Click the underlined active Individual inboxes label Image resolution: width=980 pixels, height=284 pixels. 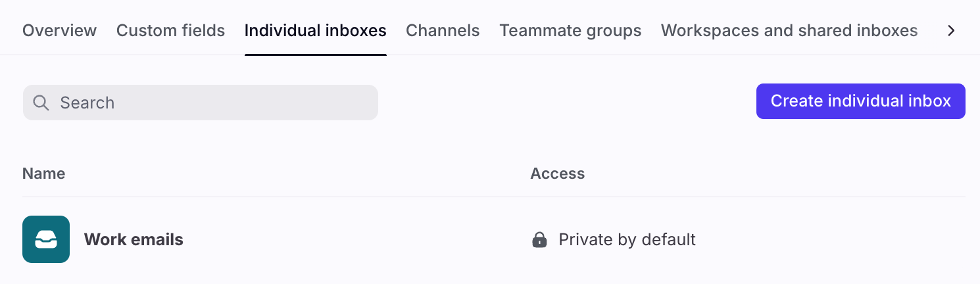pyautogui.click(x=315, y=30)
